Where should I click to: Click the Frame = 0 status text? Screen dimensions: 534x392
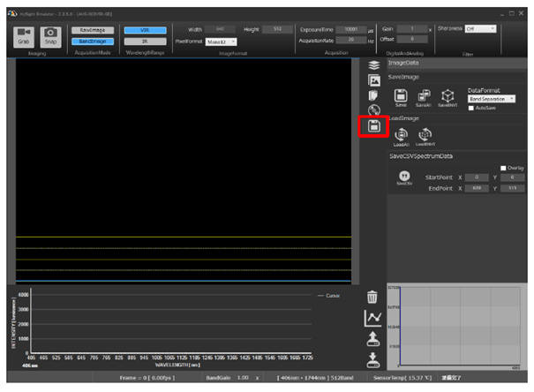coord(147,378)
